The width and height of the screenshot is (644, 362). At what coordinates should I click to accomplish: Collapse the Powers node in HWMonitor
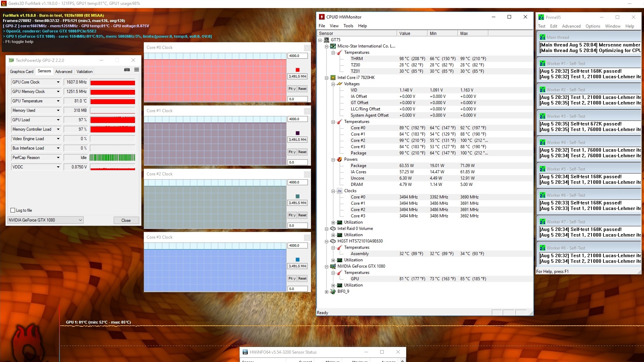pos(333,160)
